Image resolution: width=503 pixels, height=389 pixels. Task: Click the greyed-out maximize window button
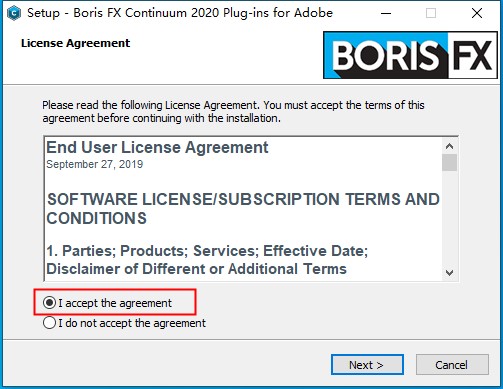pyautogui.click(x=431, y=13)
